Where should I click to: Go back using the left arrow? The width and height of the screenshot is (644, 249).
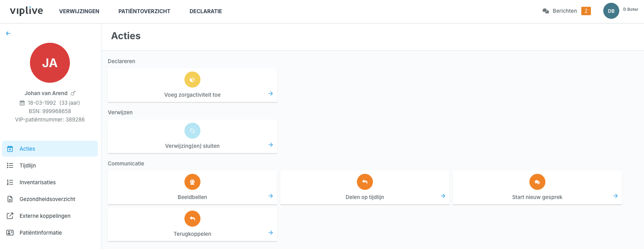click(8, 34)
